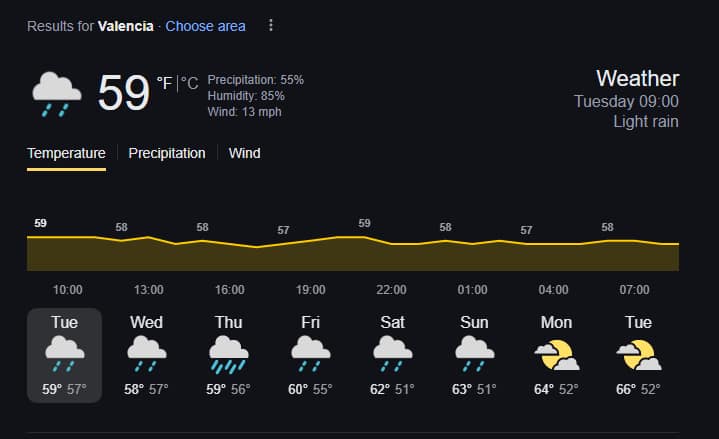Switch units to Fahrenheit

165,83
